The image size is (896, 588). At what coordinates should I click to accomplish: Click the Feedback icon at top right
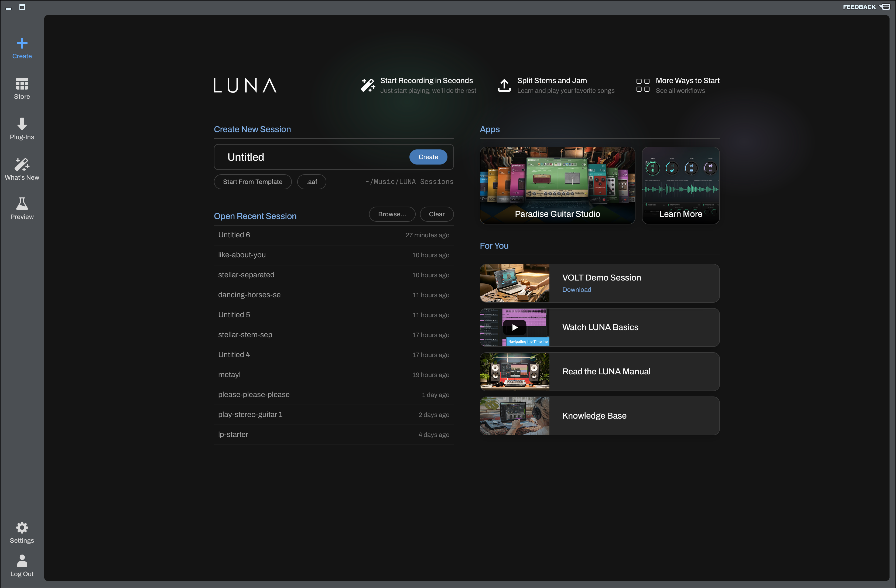coord(885,7)
